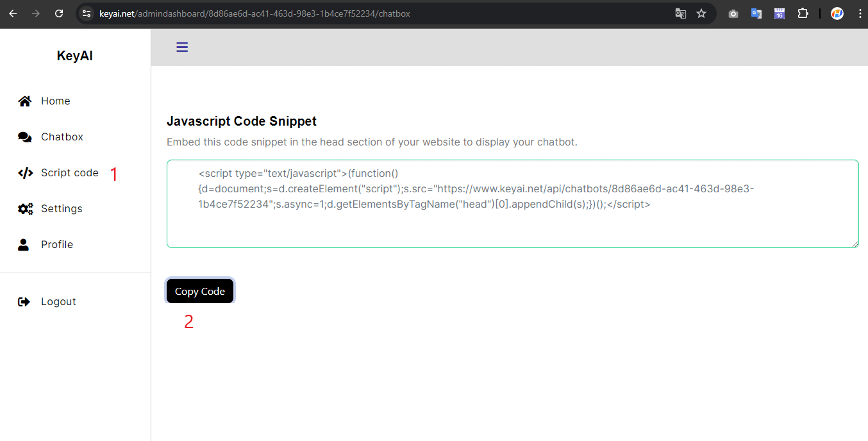Click inside the code snippet text area
This screenshot has width=868, height=441.
[512, 204]
